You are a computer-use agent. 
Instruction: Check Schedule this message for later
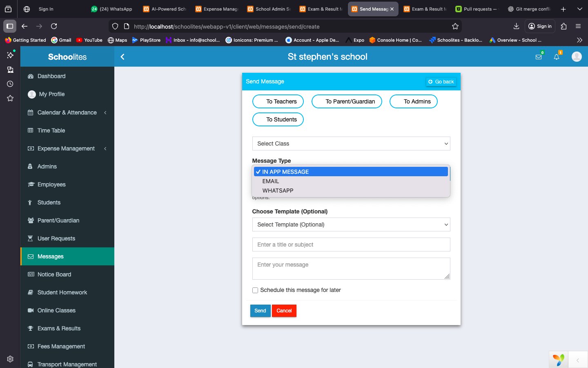(255, 290)
